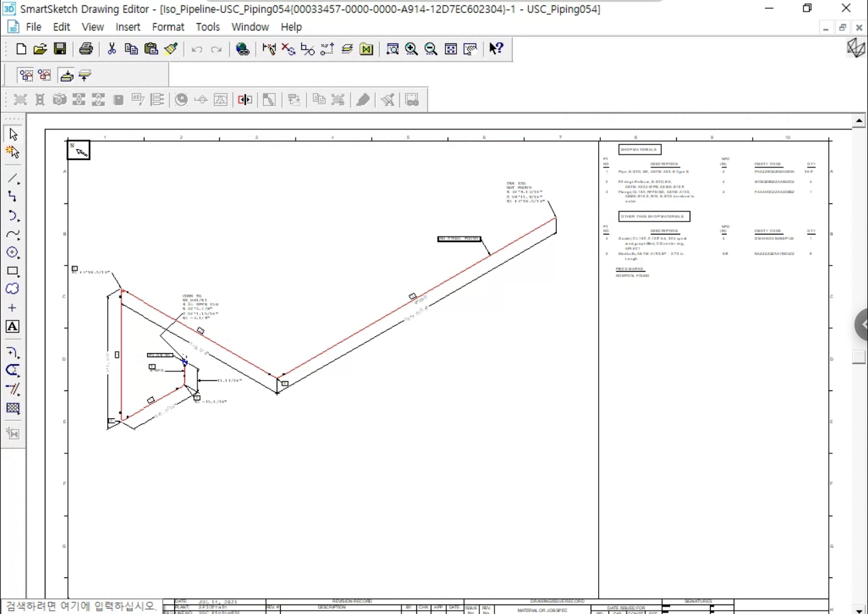Save the drawing with the floppy disk icon

tap(60, 49)
